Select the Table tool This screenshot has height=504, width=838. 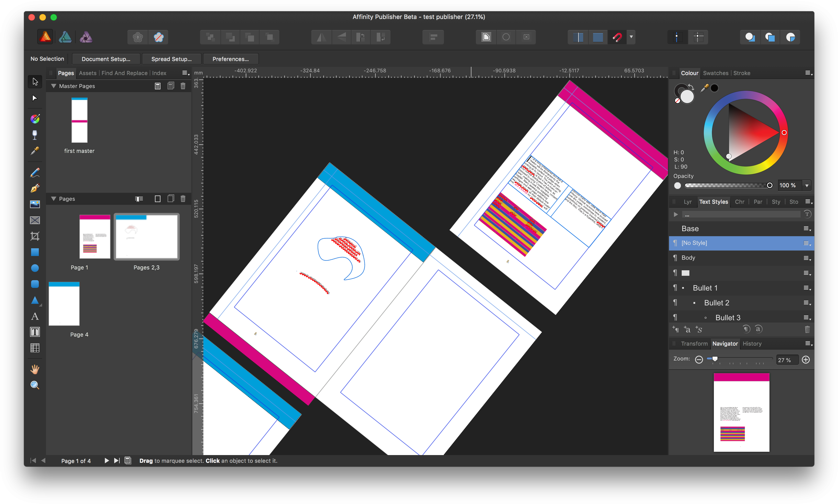point(35,348)
